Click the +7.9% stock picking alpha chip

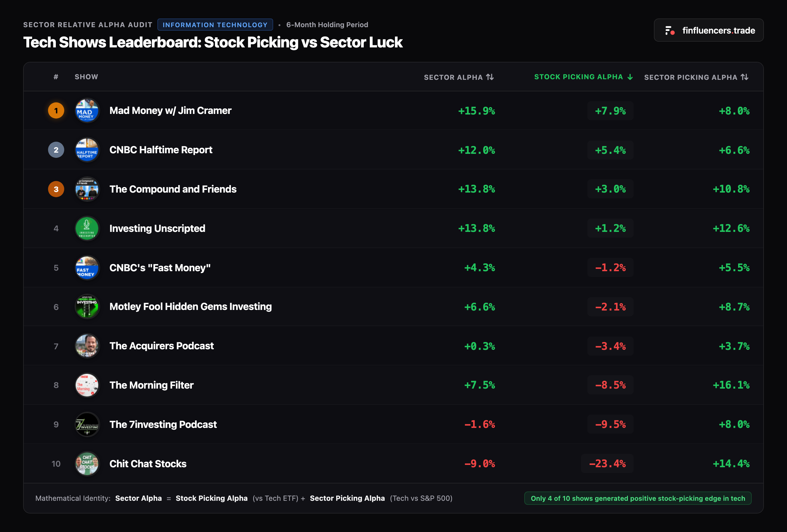point(611,111)
